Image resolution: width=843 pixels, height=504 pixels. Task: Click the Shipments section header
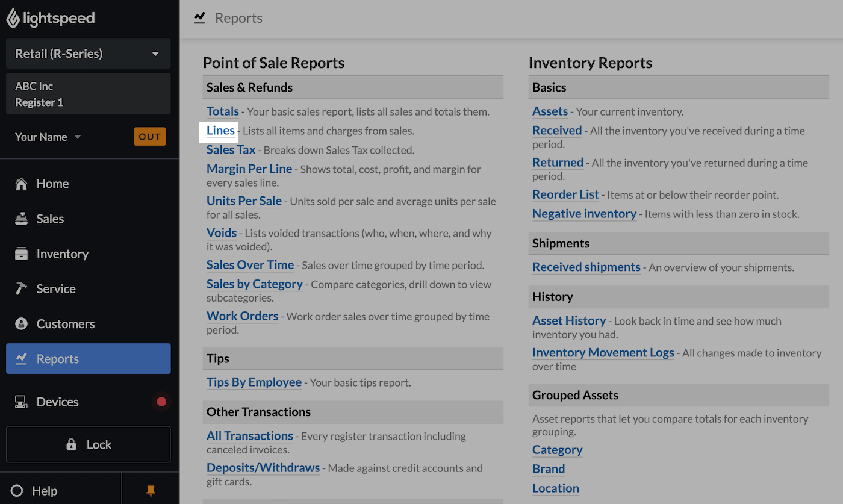coord(679,243)
